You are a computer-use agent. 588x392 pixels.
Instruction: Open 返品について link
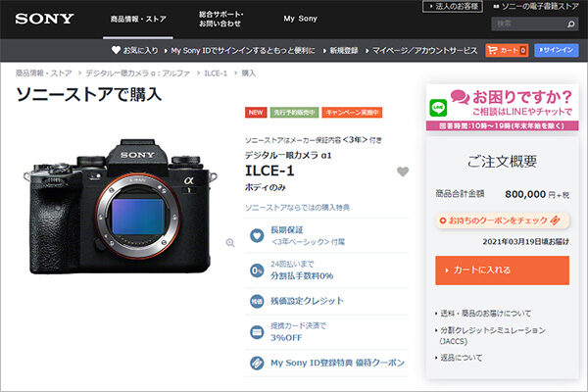(x=462, y=358)
